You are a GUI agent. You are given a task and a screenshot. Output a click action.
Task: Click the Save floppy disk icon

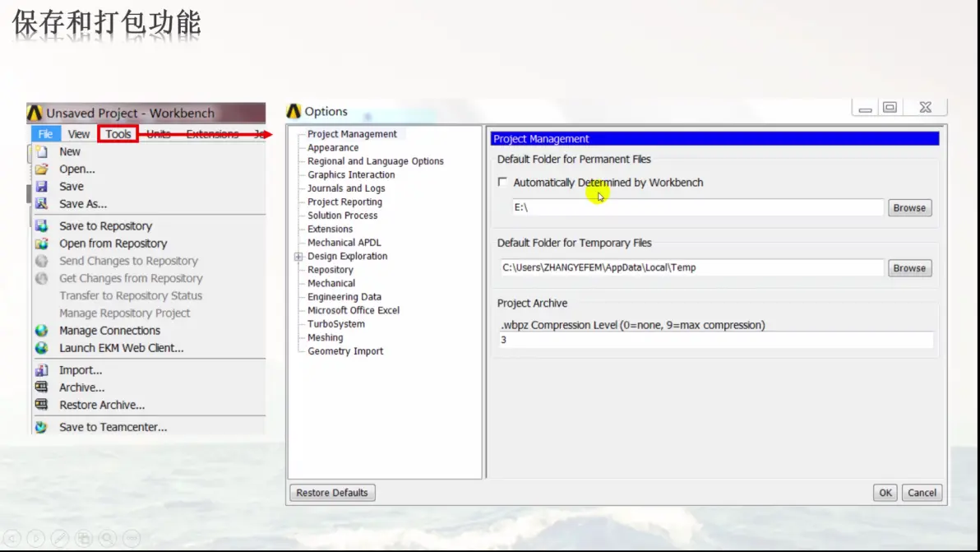[42, 186]
